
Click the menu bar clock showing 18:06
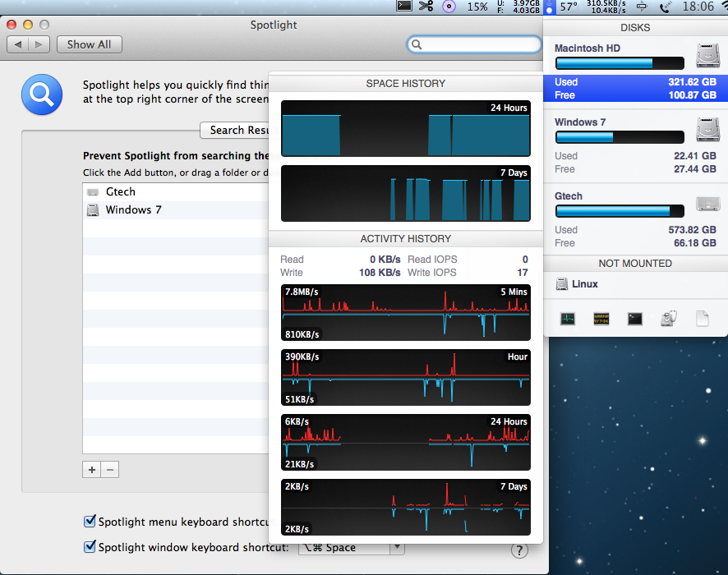[698, 7]
